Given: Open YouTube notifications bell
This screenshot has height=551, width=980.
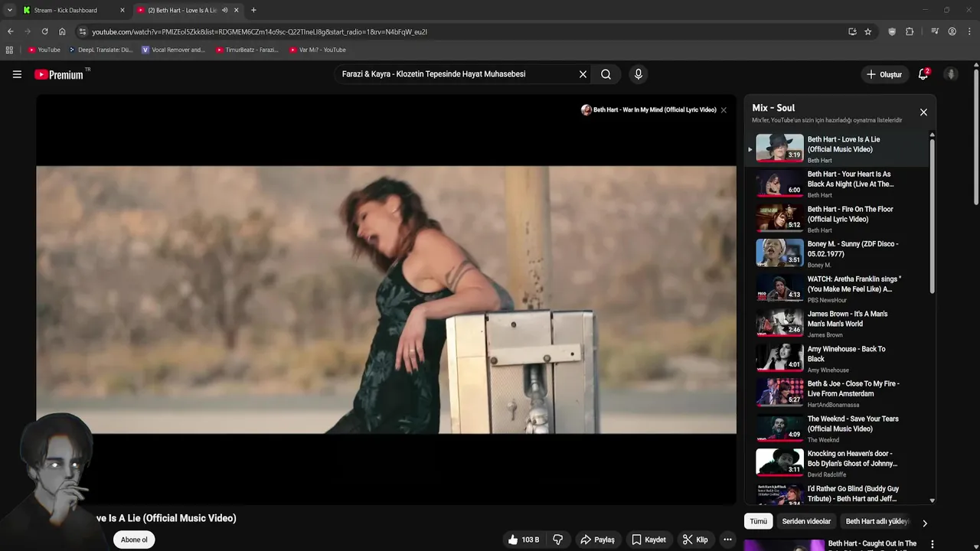Looking at the screenshot, I should pyautogui.click(x=923, y=74).
